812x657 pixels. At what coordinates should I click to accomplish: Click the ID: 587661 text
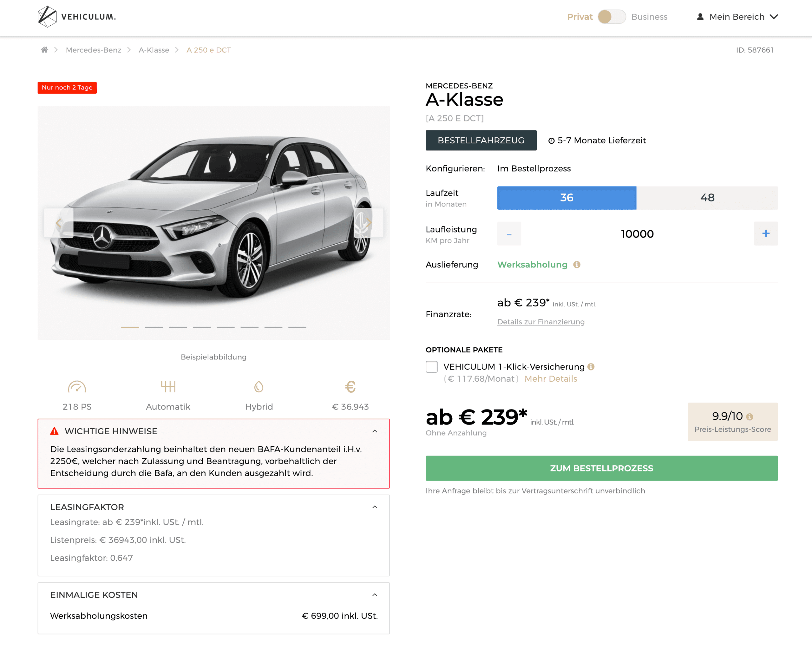click(755, 50)
